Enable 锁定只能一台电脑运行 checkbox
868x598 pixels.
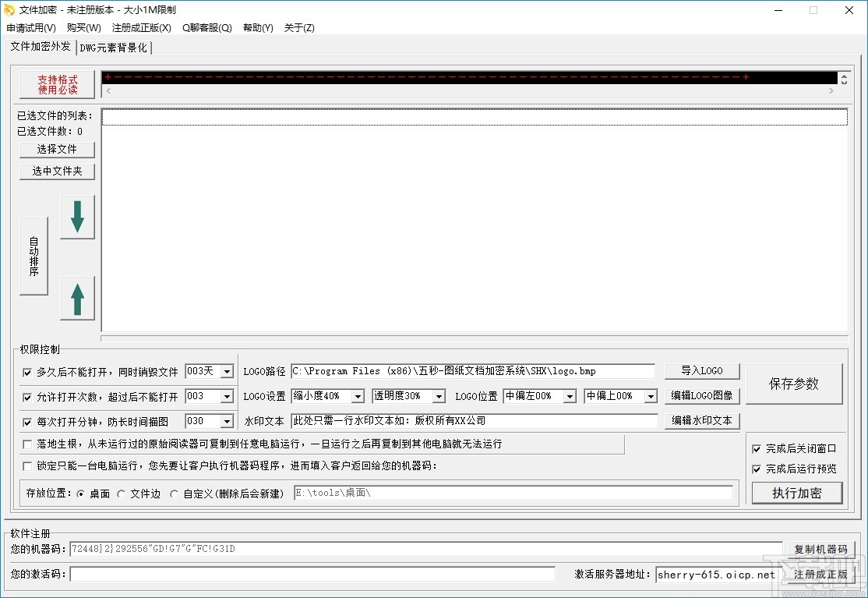27,466
